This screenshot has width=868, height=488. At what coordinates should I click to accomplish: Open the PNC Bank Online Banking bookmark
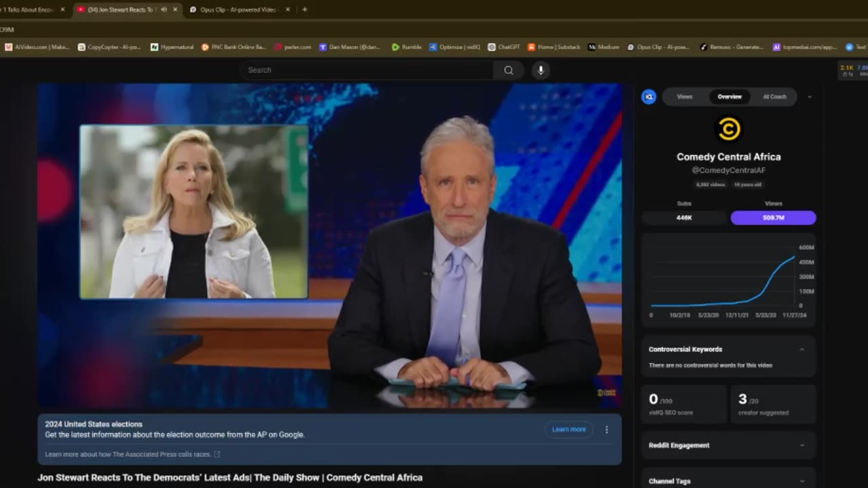[233, 47]
